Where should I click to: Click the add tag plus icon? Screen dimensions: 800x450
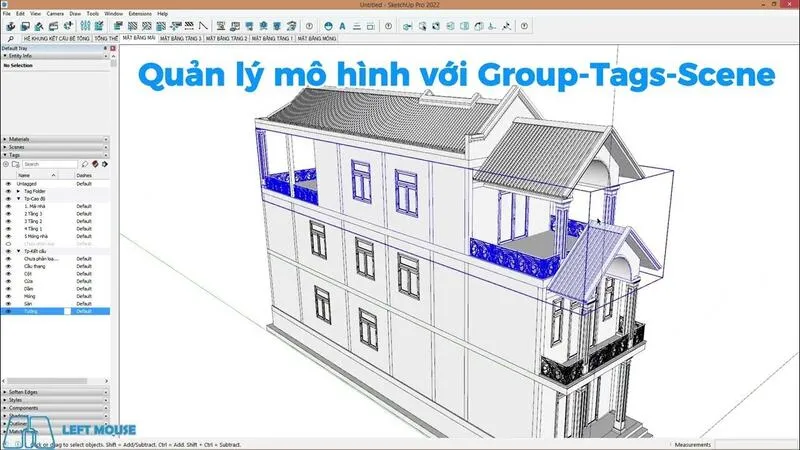coord(6,164)
